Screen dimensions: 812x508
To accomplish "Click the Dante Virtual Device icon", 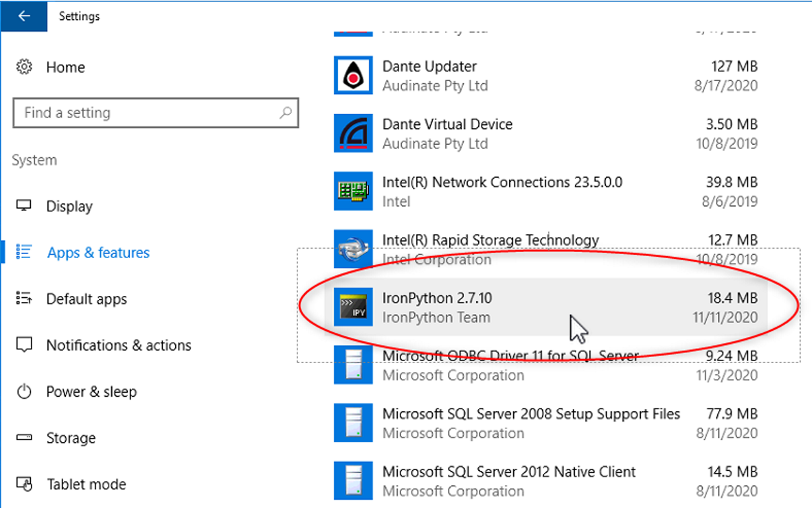I will pos(353,133).
